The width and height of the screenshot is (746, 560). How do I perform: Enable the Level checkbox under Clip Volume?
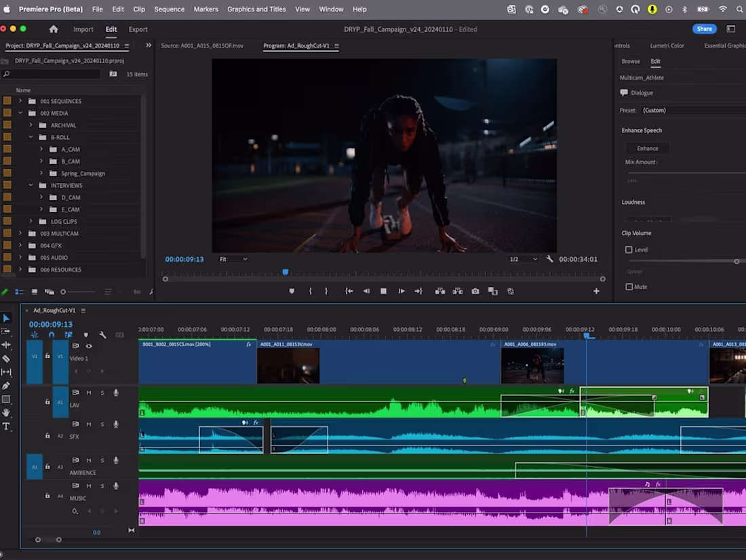629,249
